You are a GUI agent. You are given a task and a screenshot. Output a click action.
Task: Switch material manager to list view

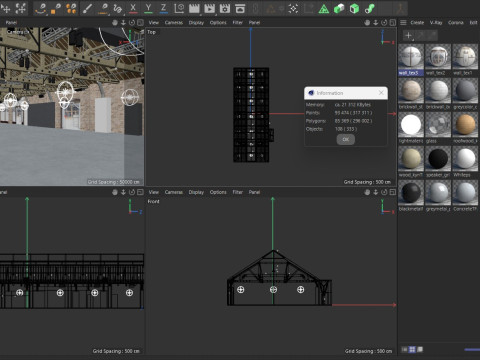pos(404,349)
